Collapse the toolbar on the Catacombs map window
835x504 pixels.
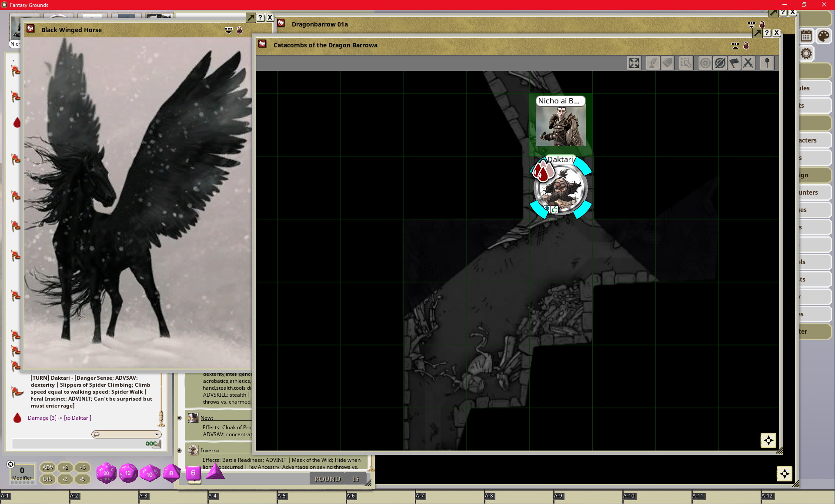(735, 45)
